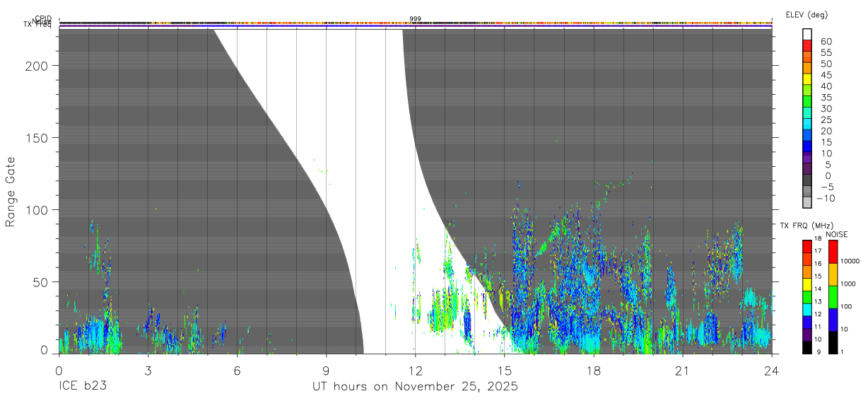Viewport: 868px width, 401px height.
Task: Click the x-axis tick label "24"
Action: pyautogui.click(x=772, y=371)
